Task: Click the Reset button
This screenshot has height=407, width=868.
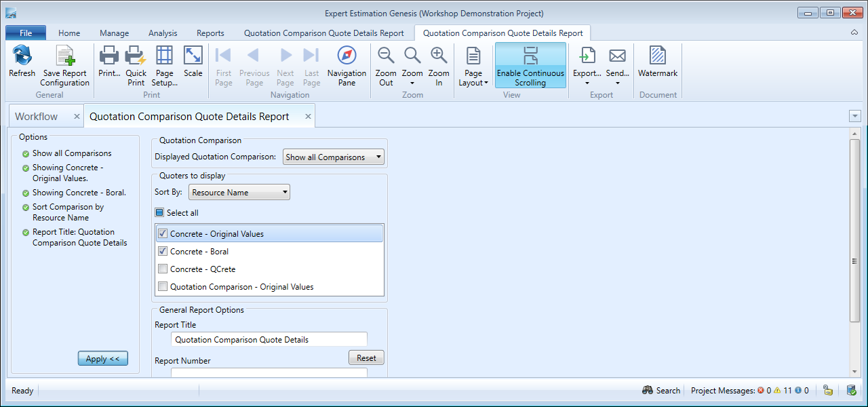Action: point(366,357)
